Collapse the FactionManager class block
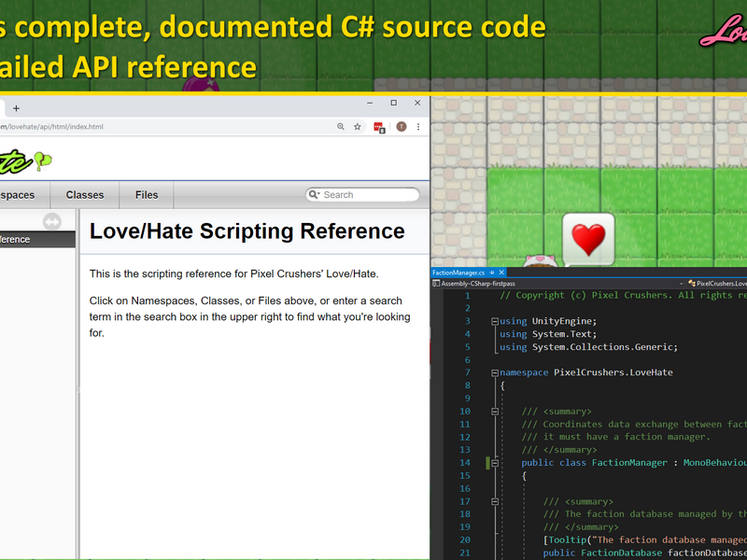Viewport: 747px width, 560px height. coord(495,463)
